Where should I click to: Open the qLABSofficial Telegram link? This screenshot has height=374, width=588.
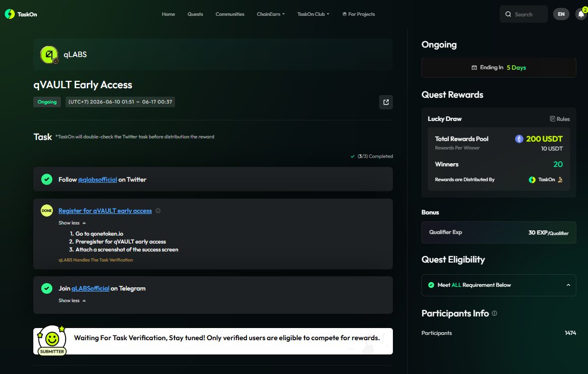[x=90, y=288]
